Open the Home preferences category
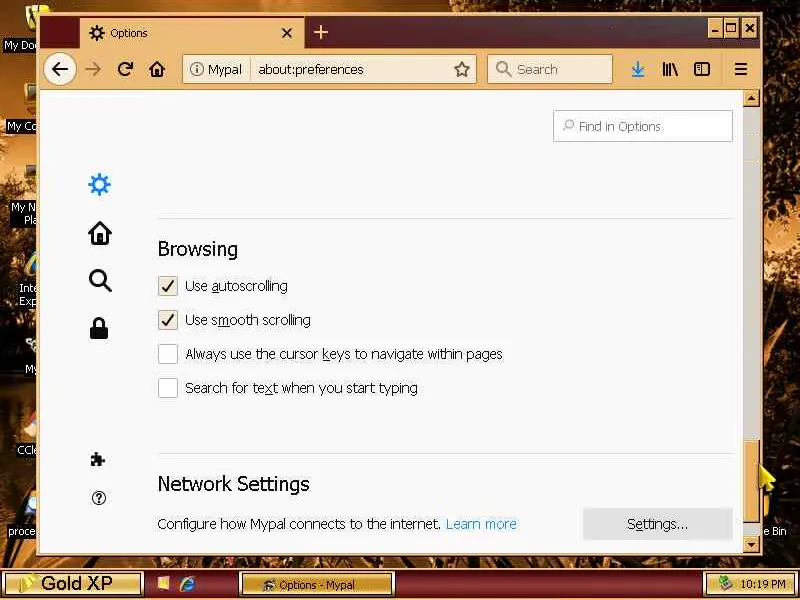Image resolution: width=800 pixels, height=600 pixels. coord(99,233)
